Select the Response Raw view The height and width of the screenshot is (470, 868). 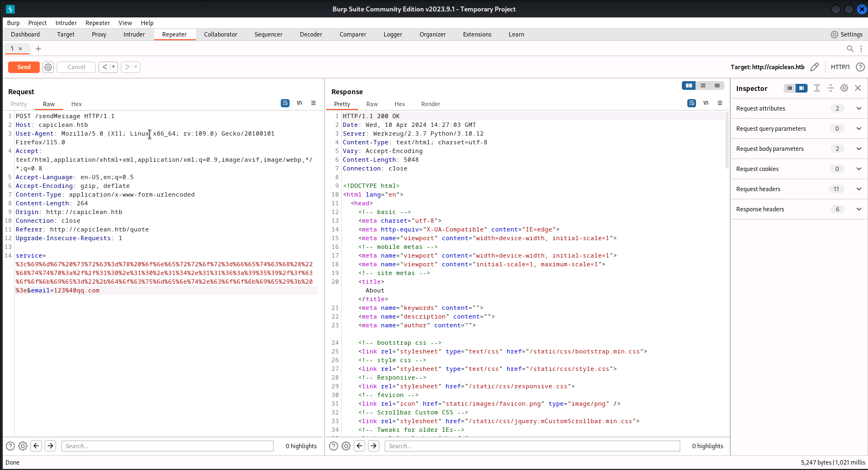pyautogui.click(x=372, y=104)
